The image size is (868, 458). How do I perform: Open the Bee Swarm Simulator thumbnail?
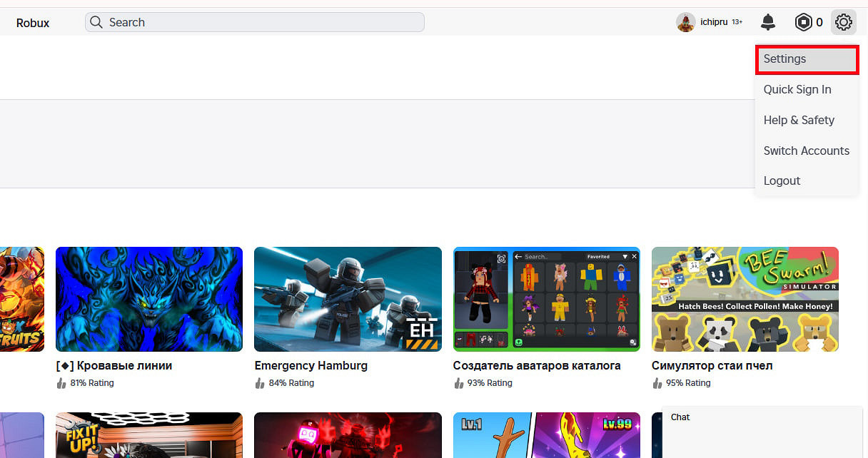tap(745, 299)
